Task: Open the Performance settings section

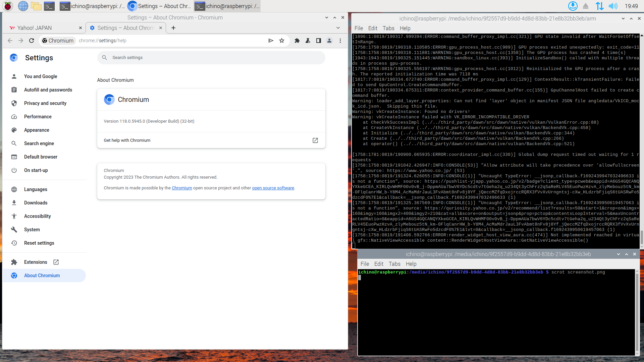Action: coord(38,117)
